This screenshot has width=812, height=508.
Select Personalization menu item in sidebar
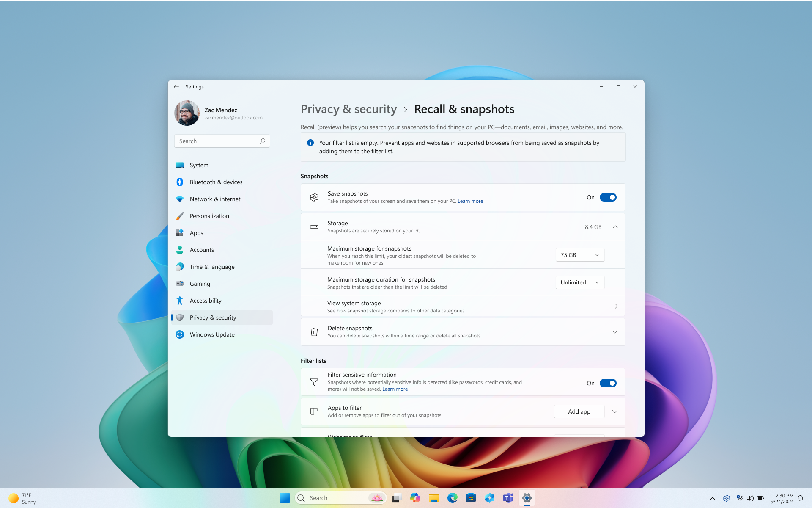208,215
